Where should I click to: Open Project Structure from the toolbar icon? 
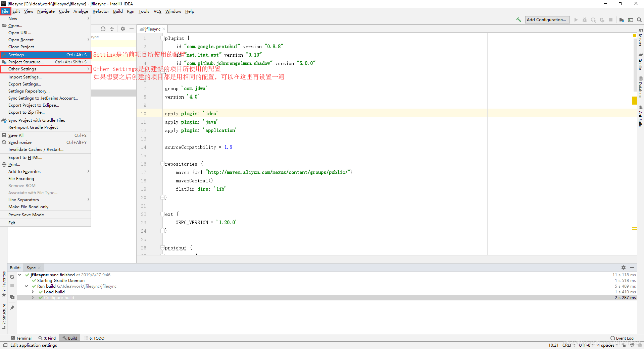pyautogui.click(x=622, y=20)
